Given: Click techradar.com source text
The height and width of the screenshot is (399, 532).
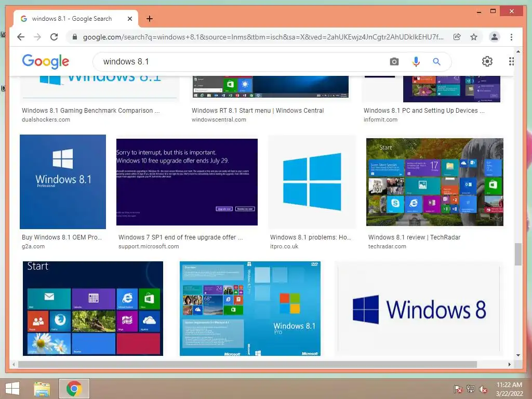Looking at the screenshot, I should [x=387, y=247].
